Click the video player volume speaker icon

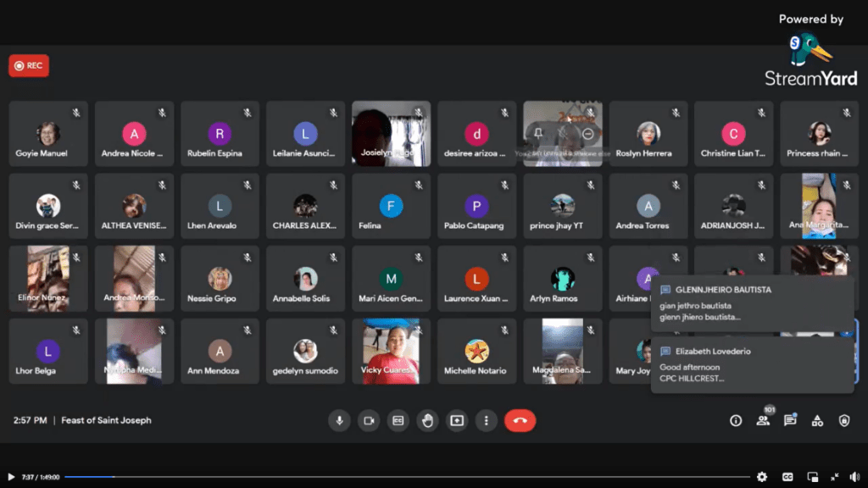(x=853, y=477)
